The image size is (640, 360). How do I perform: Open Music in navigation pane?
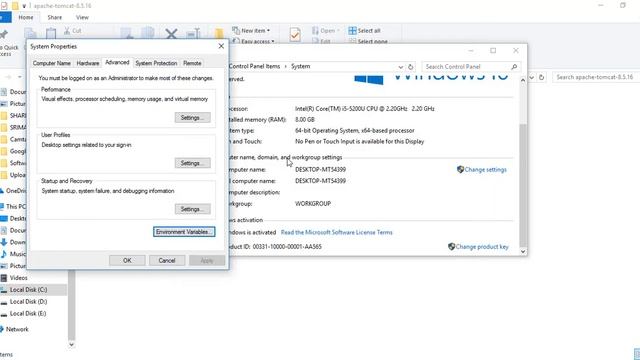18,254
